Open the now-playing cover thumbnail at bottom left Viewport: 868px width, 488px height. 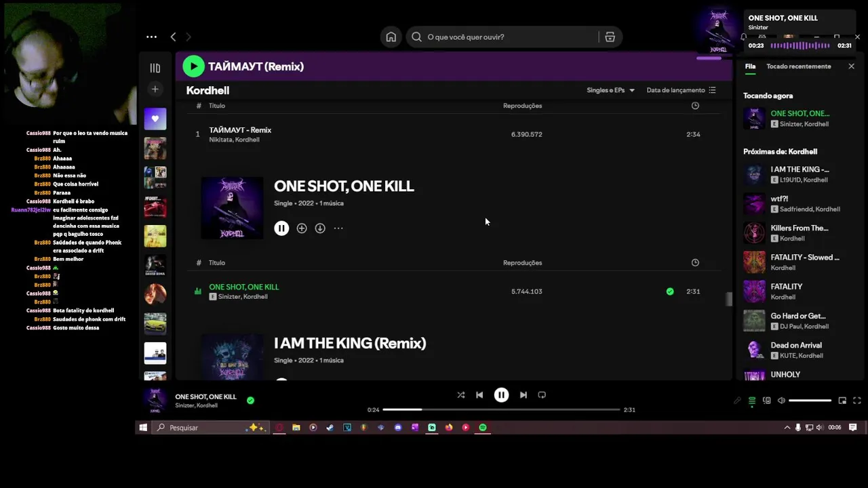point(155,401)
